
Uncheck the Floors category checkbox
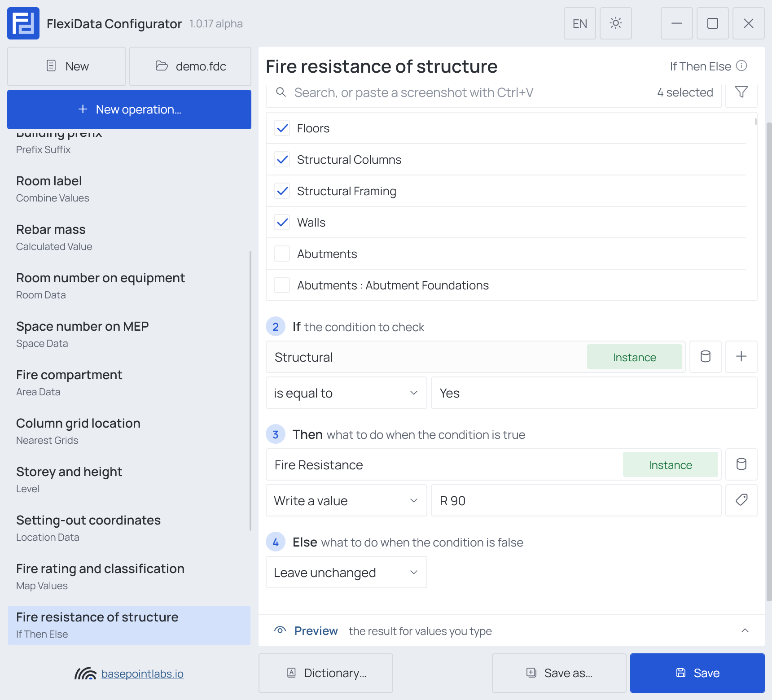pos(282,128)
